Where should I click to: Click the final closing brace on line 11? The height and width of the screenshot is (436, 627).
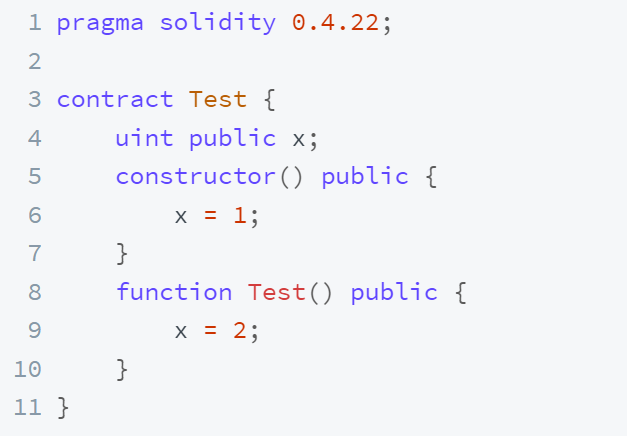point(63,408)
